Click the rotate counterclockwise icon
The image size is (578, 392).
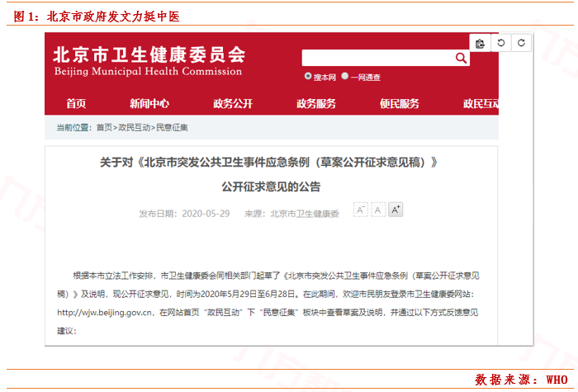[x=501, y=43]
